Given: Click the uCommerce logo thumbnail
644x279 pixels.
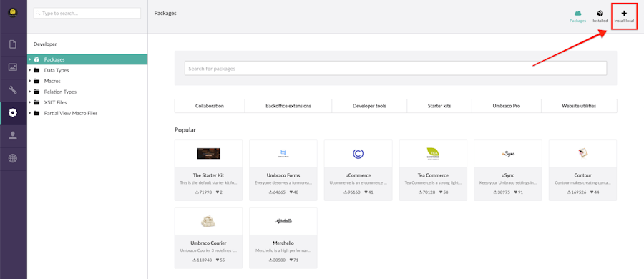Looking at the screenshot, I should 358,154.
